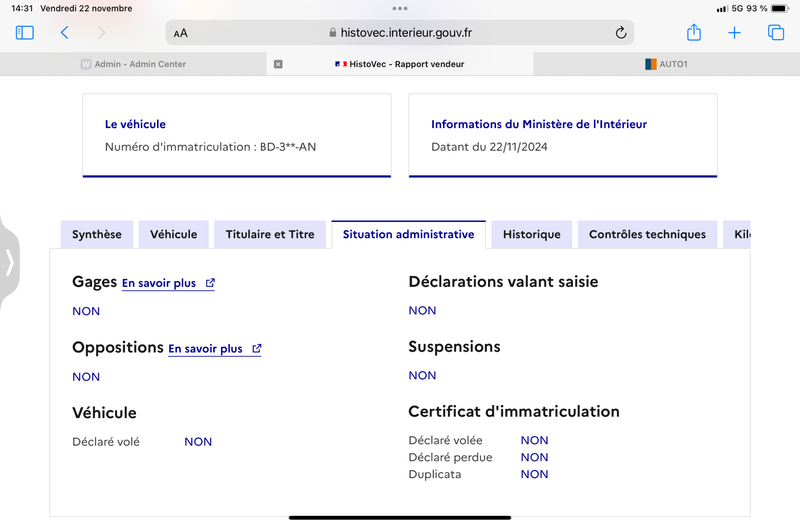Show the Safari sidebar
Viewport: 800px width, 525px height.
point(24,33)
